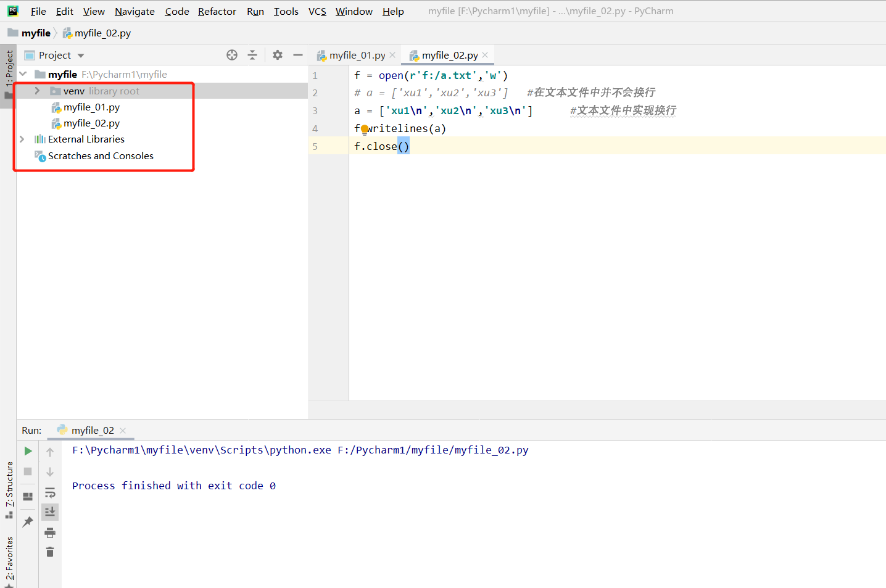Open Project panel settings gear
The image size is (886, 588).
click(x=278, y=55)
